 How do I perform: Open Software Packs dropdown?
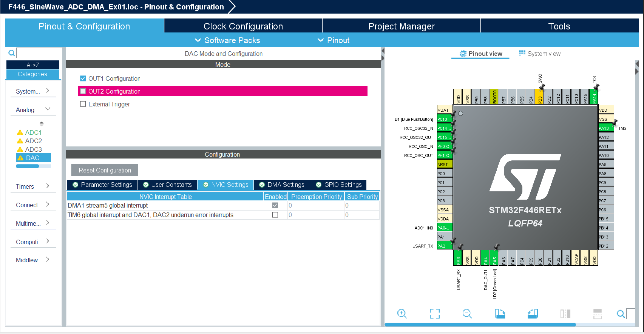click(227, 40)
